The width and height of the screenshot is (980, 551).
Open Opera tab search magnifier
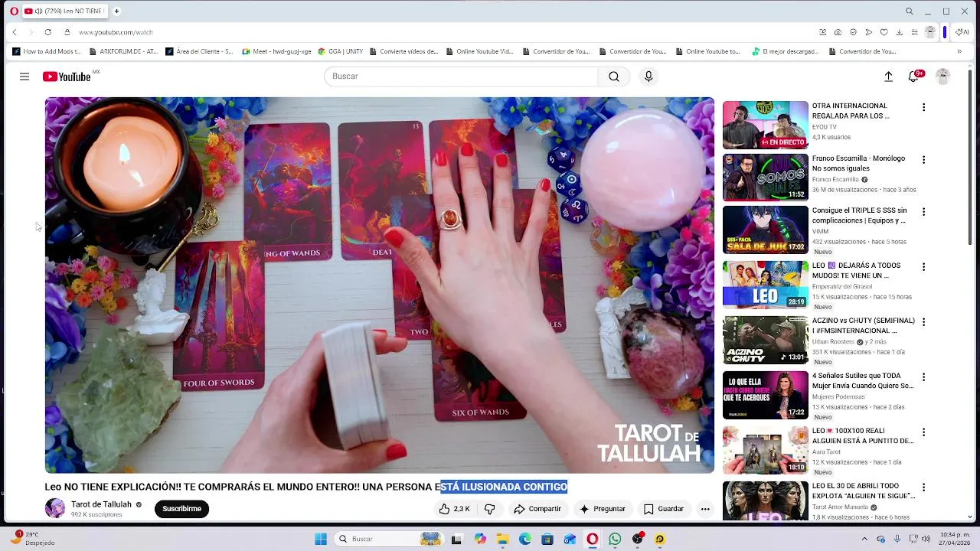coord(909,11)
